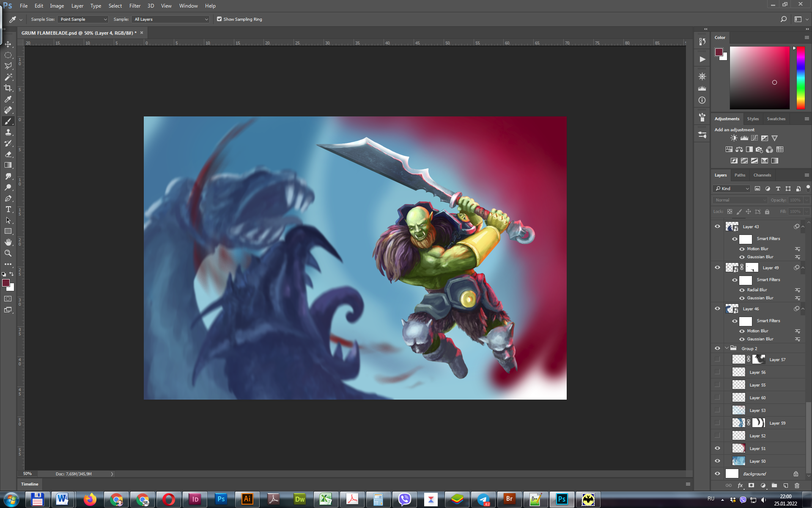812x508 pixels.
Task: Hide Layer 43 visibility
Action: click(717, 226)
